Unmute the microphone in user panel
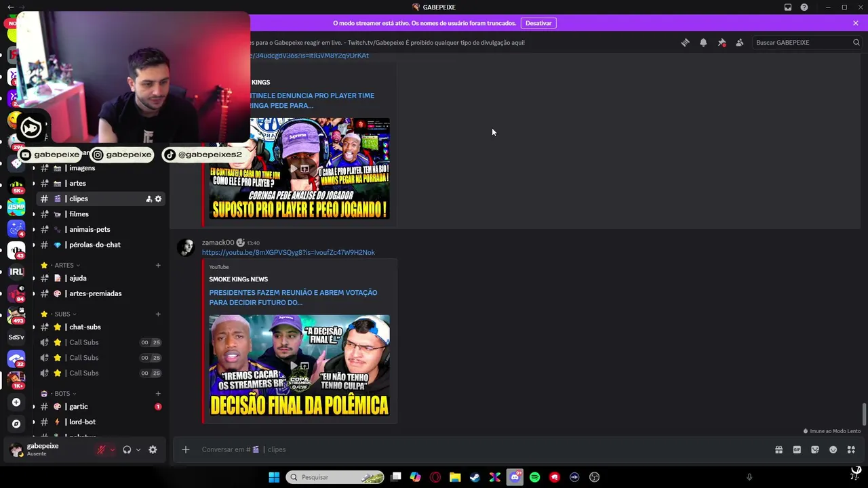Screen dimensions: 868x488 coord(101,449)
